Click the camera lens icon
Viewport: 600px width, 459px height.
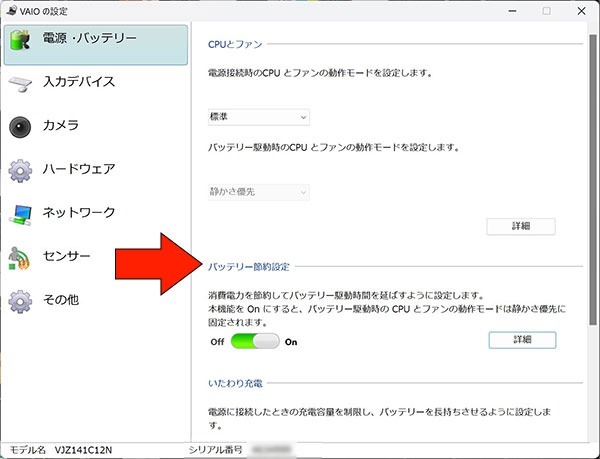[x=20, y=127]
